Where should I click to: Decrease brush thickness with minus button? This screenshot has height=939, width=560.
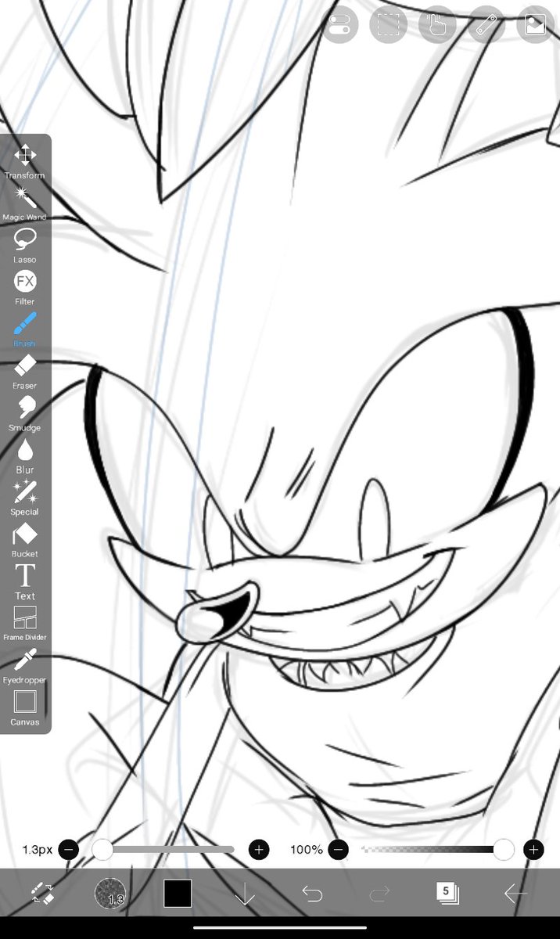(69, 849)
